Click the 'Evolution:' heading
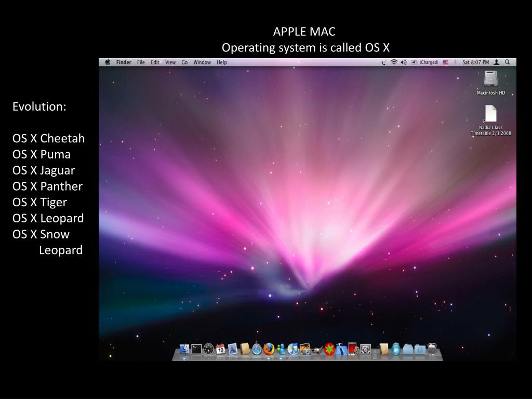Viewport: 532px width, 399px height. tap(39, 107)
